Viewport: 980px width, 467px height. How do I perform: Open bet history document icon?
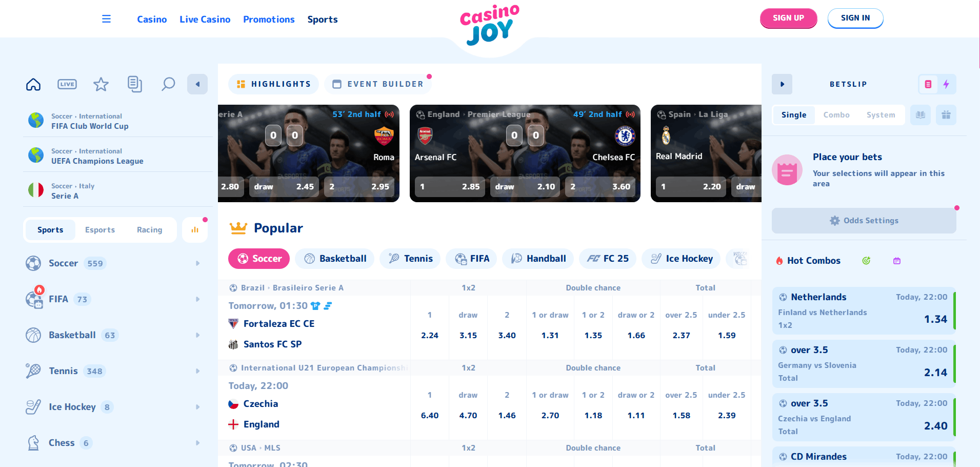point(135,84)
